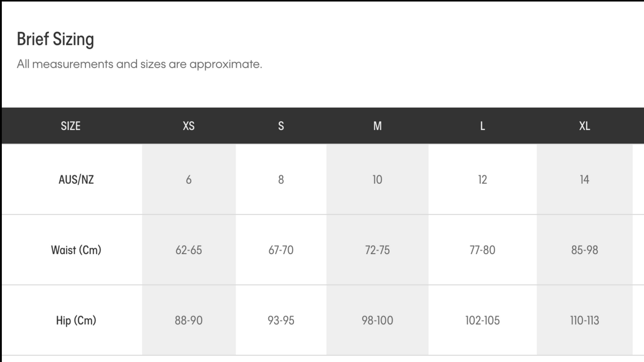This screenshot has width=644, height=362.
Task: Select the L size column header
Action: pos(482,126)
